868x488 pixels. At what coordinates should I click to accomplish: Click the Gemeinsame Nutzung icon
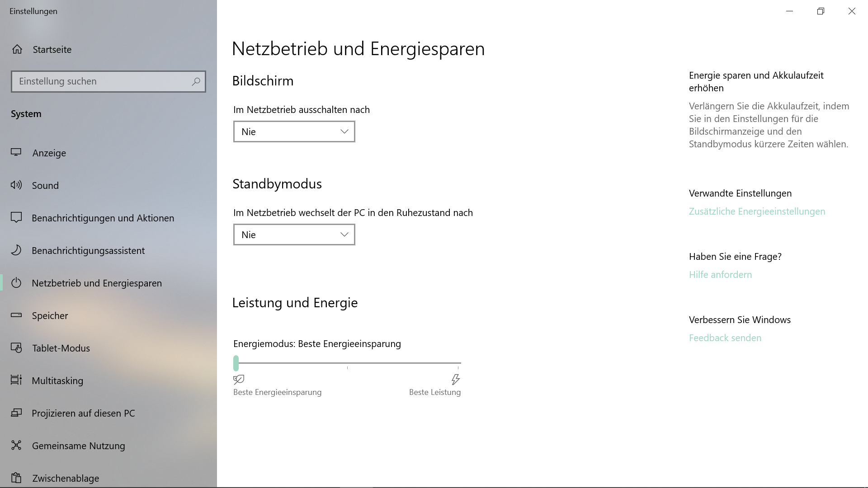(16, 445)
